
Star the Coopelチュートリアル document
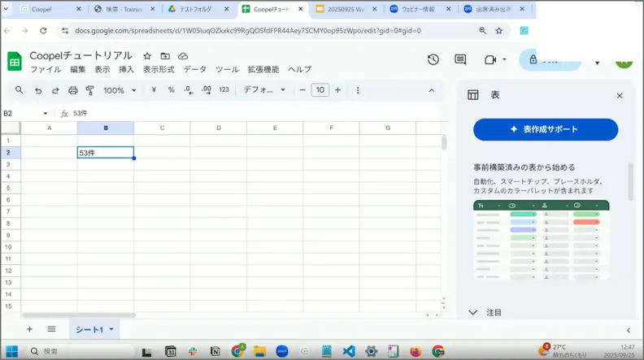pos(147,56)
